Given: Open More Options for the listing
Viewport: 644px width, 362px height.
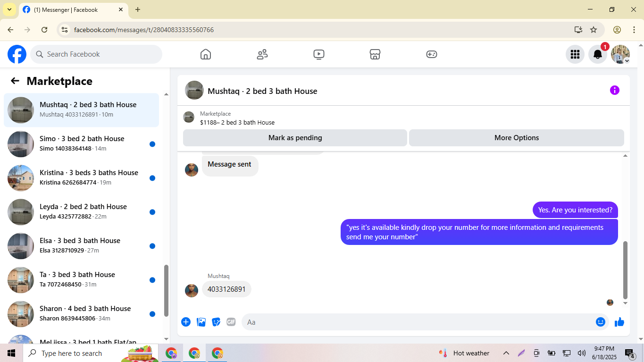Looking at the screenshot, I should (x=517, y=138).
